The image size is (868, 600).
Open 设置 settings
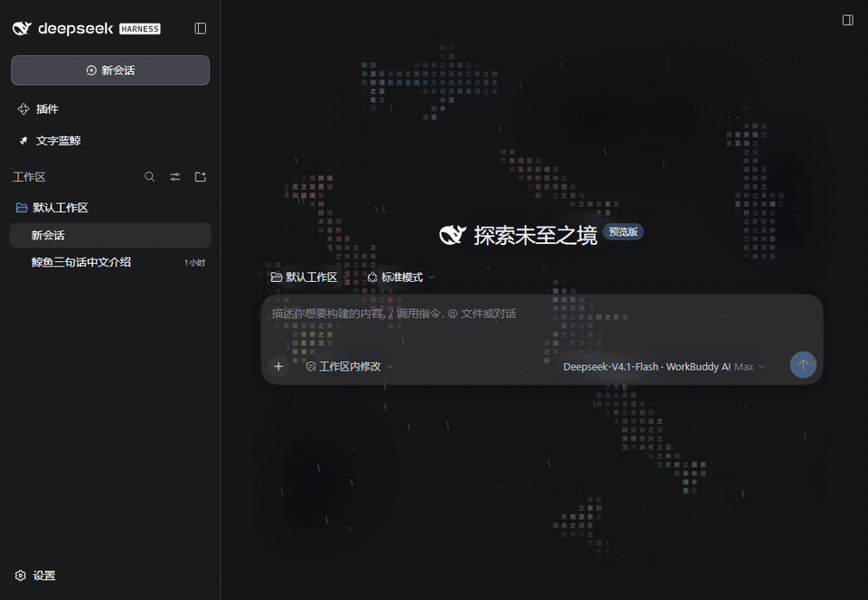35,576
